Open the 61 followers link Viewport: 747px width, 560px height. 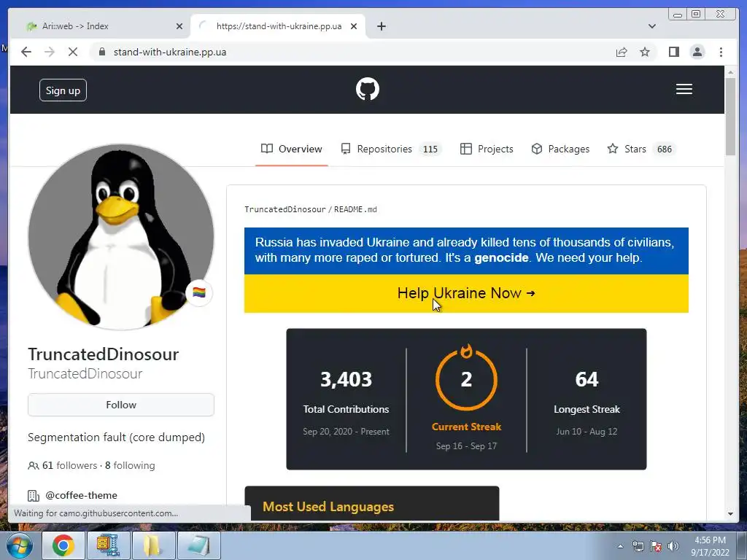(x=69, y=465)
